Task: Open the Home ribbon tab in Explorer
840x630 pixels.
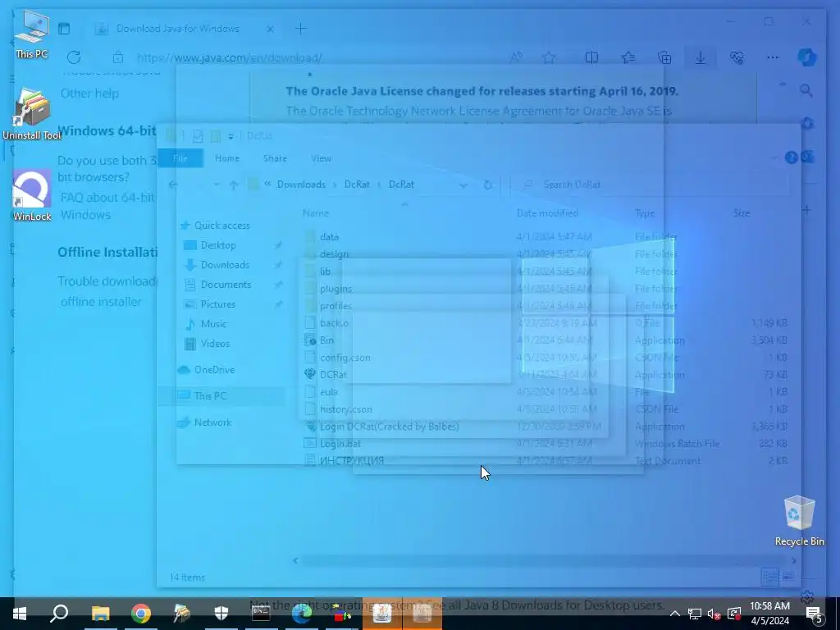Action: pos(227,158)
